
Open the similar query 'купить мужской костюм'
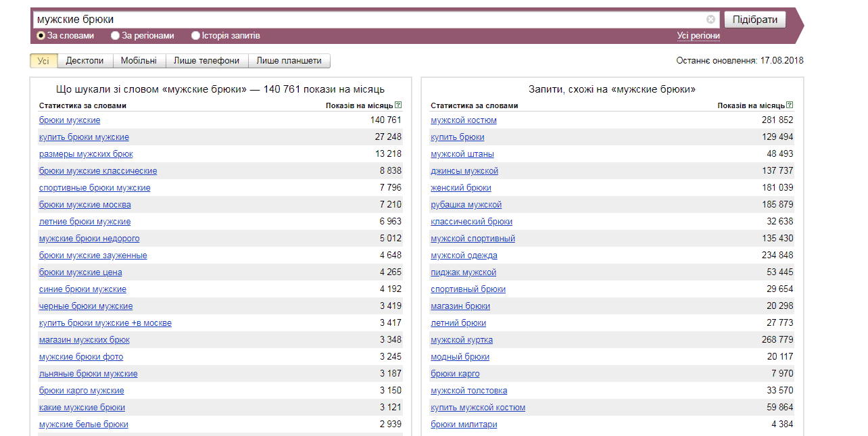click(x=478, y=408)
